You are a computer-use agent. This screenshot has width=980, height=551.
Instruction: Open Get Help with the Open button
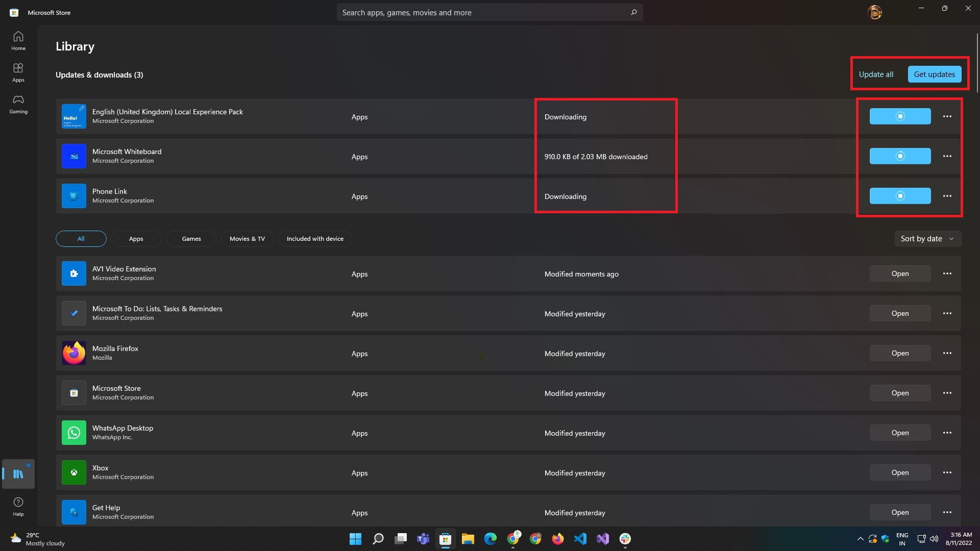(900, 512)
